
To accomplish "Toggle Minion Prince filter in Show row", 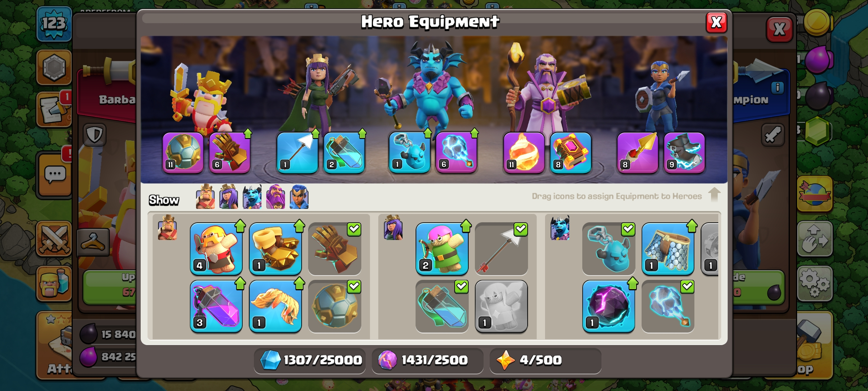I will point(252,197).
